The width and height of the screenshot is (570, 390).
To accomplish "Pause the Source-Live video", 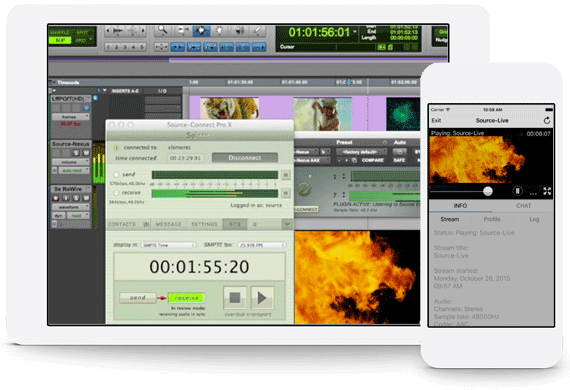I will pos(517,191).
